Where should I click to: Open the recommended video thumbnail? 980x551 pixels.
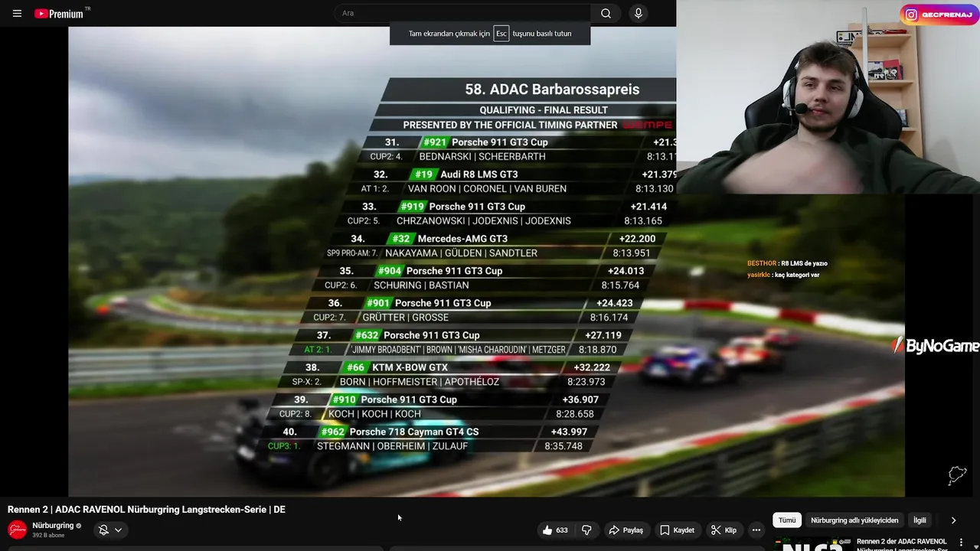(812, 545)
